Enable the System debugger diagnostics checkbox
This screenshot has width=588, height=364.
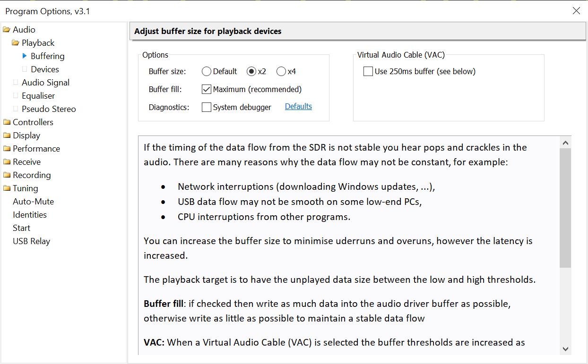207,108
